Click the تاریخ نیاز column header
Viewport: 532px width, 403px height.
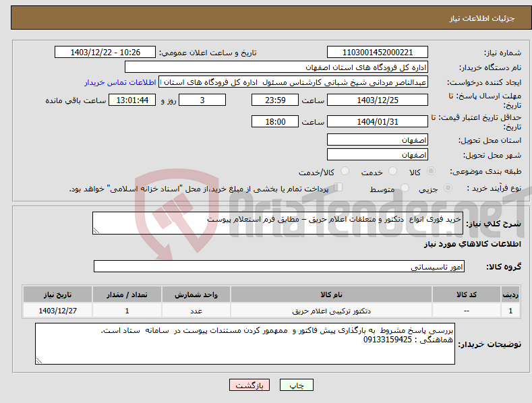click(x=58, y=294)
